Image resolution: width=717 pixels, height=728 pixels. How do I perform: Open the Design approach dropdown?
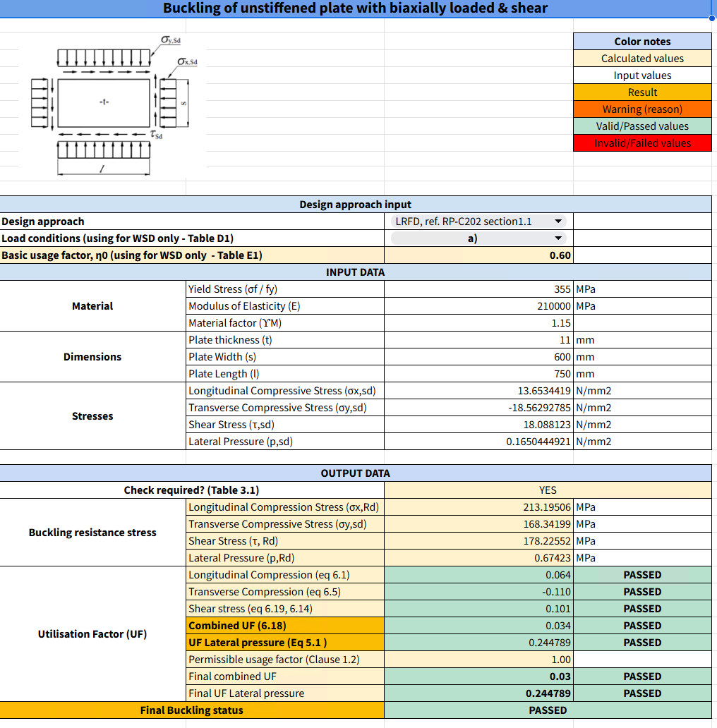477,221
